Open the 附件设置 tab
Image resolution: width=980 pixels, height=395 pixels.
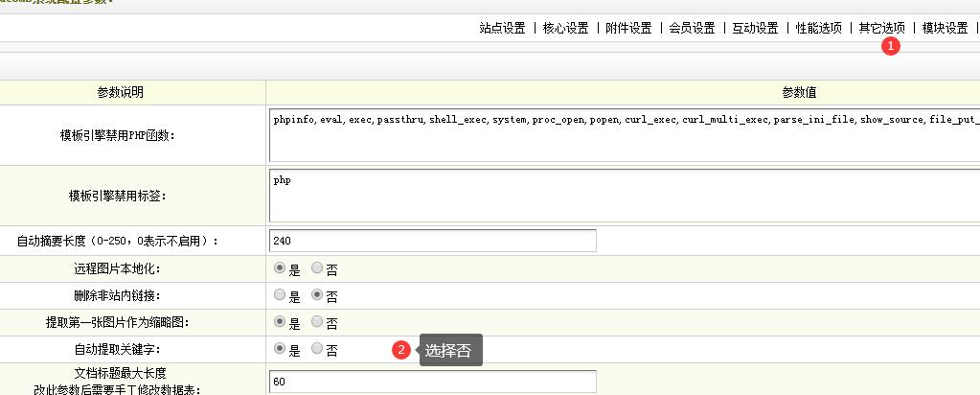coord(628,28)
